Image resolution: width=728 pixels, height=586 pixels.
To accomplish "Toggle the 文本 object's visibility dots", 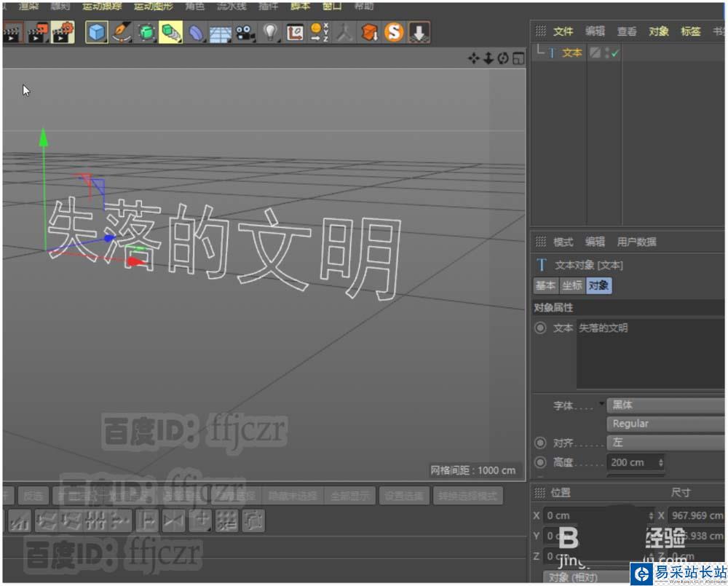I will click(x=606, y=53).
